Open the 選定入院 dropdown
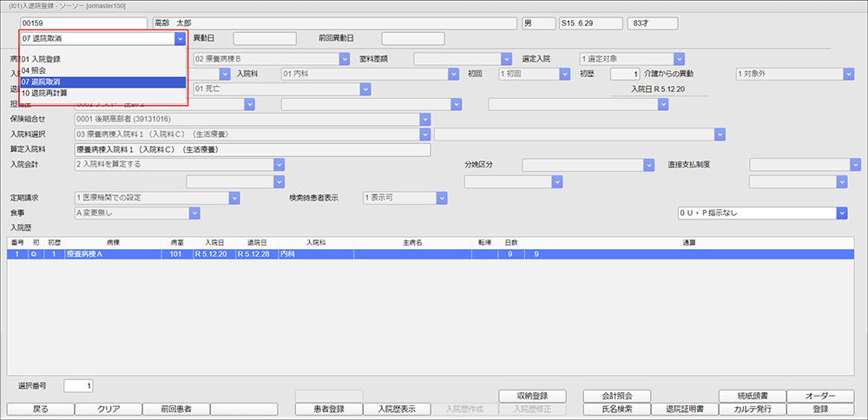The height and width of the screenshot is (420, 868). coord(679,59)
